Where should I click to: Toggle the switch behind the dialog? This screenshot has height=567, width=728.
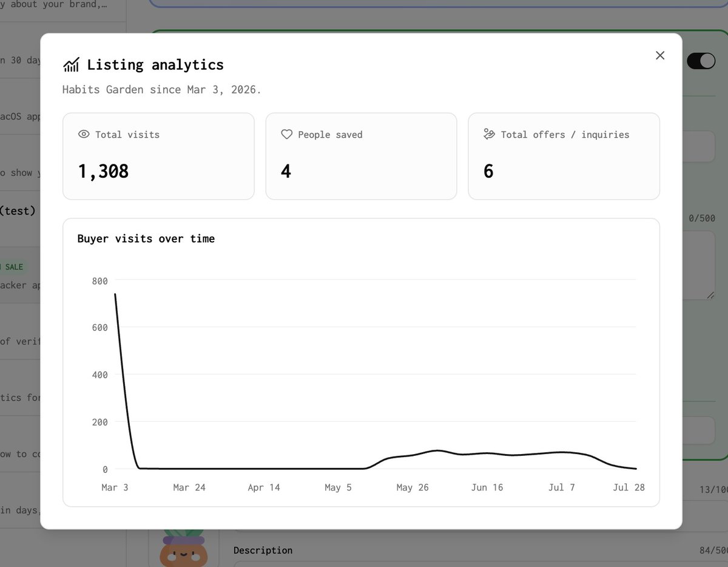click(701, 61)
